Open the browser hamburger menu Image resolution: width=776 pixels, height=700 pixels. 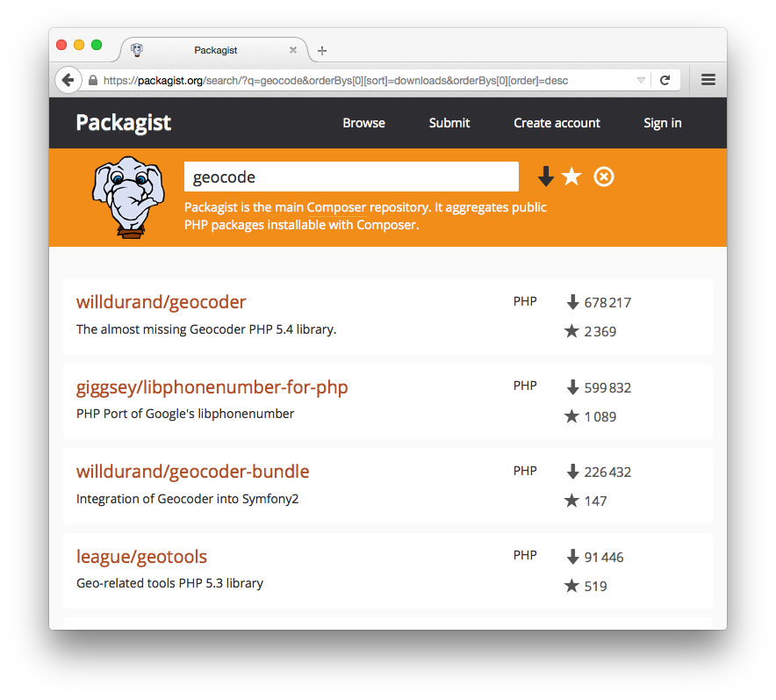point(708,80)
